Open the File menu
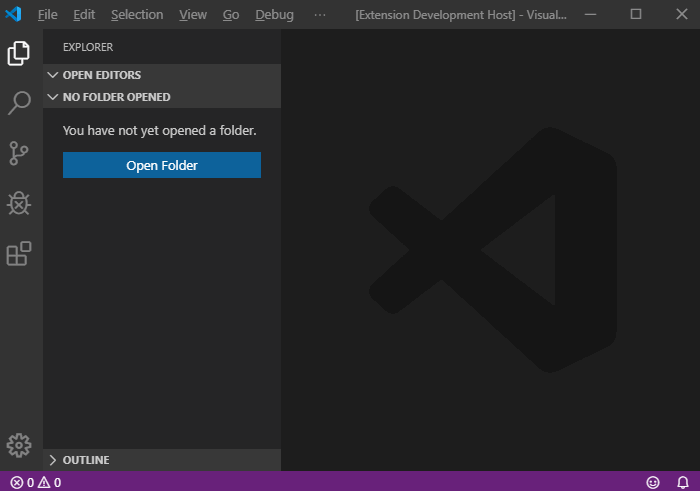The width and height of the screenshot is (700, 491). (47, 15)
